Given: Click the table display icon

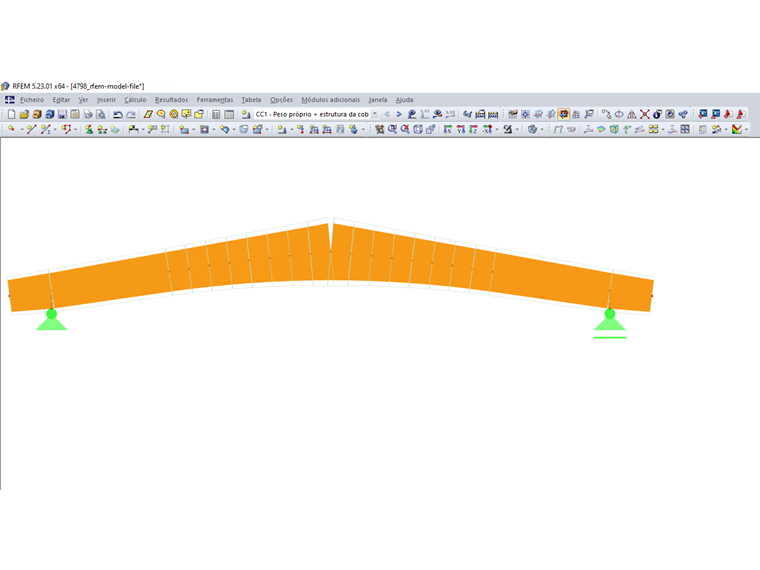Looking at the screenshot, I should point(229,114).
